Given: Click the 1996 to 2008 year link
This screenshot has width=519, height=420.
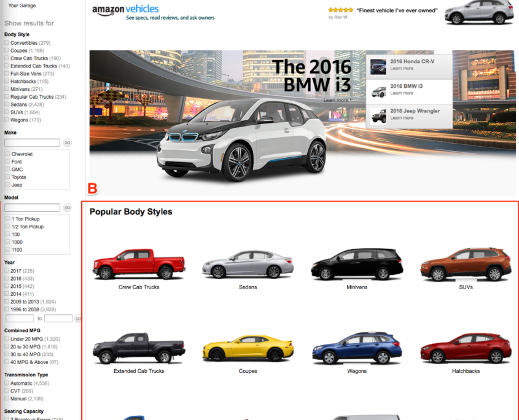Looking at the screenshot, I should click(33, 309).
